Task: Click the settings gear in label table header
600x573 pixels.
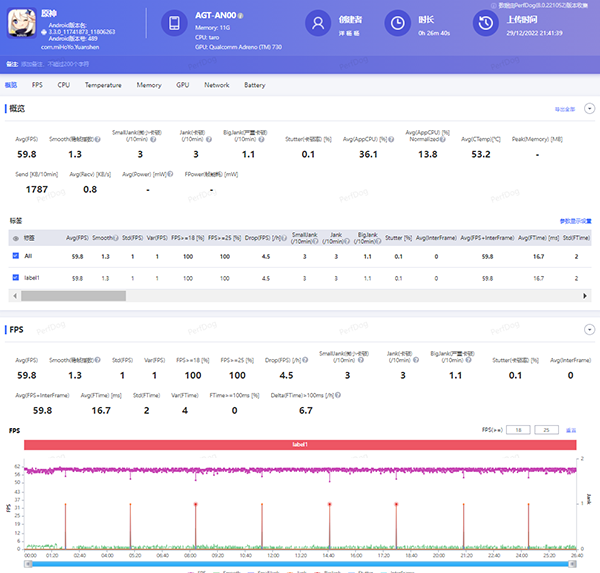Action: (x=15, y=238)
